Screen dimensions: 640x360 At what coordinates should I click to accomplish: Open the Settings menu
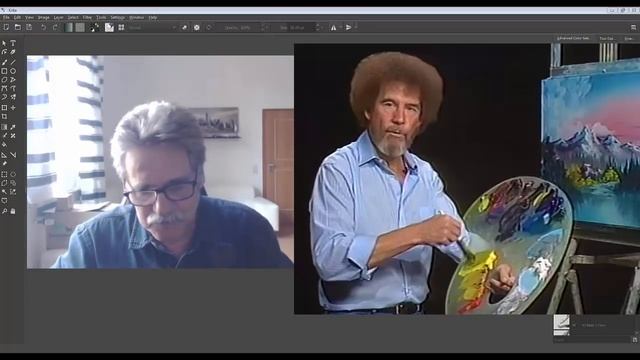(118, 18)
